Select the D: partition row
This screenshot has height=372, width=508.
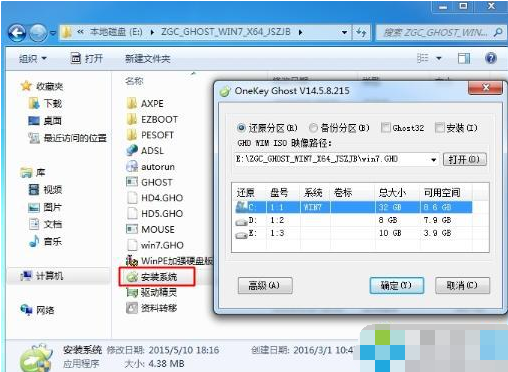[353, 220]
